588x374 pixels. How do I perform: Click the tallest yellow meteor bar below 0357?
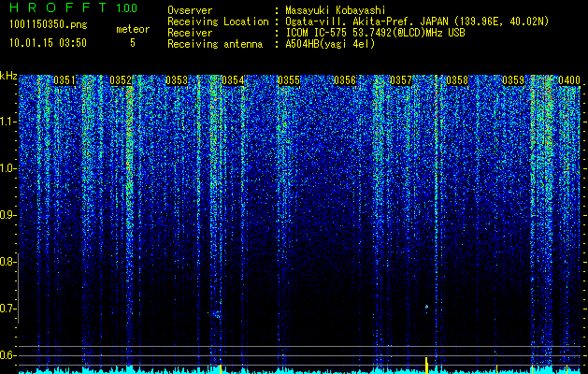426,366
